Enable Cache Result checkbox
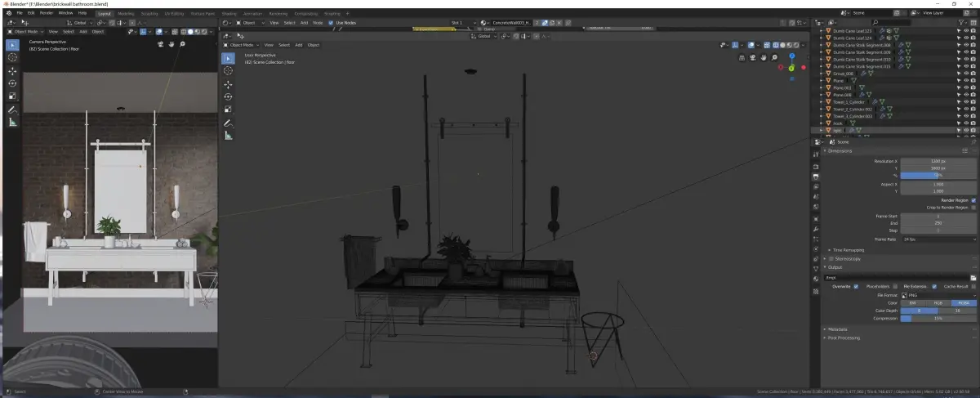Screen dimensions: 980x398 973,287
